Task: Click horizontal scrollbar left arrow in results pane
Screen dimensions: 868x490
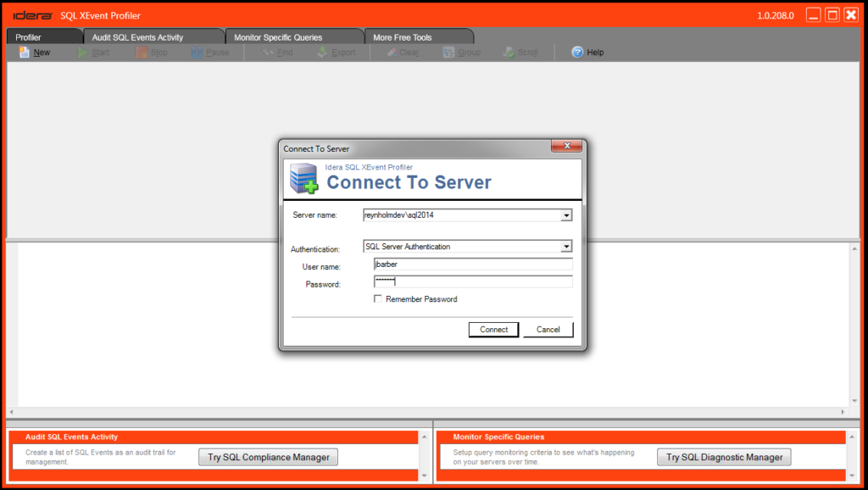Action: click(x=11, y=412)
